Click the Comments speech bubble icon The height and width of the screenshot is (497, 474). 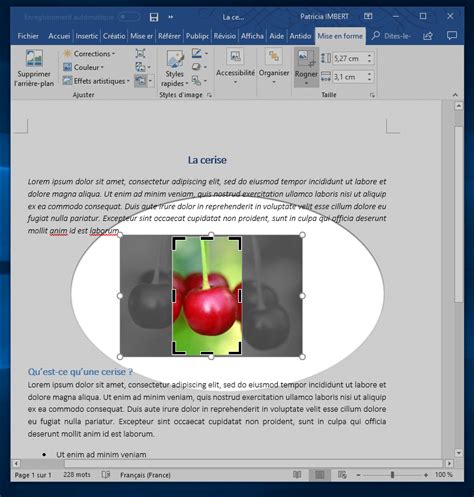point(452,35)
